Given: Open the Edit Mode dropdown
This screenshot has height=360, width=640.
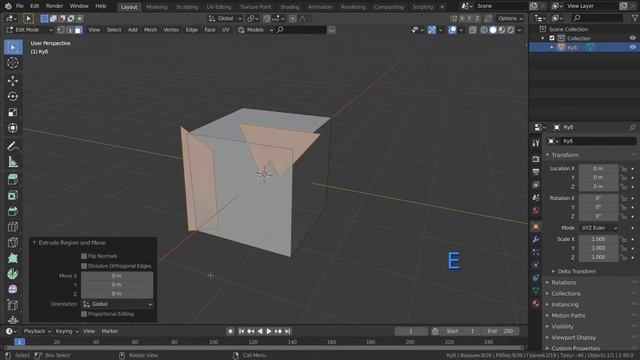Looking at the screenshot, I should pyautogui.click(x=29, y=30).
